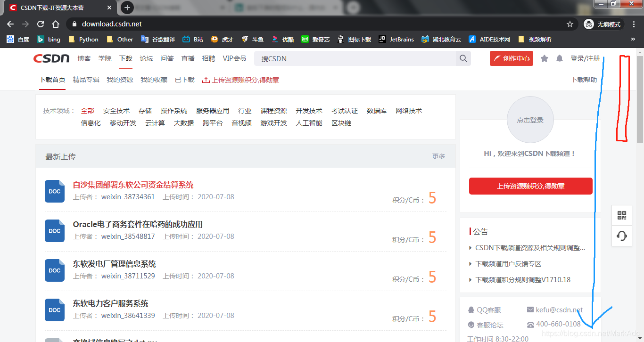Open the JetBrains bookmark
The height and width of the screenshot is (342, 644).
coord(396,39)
